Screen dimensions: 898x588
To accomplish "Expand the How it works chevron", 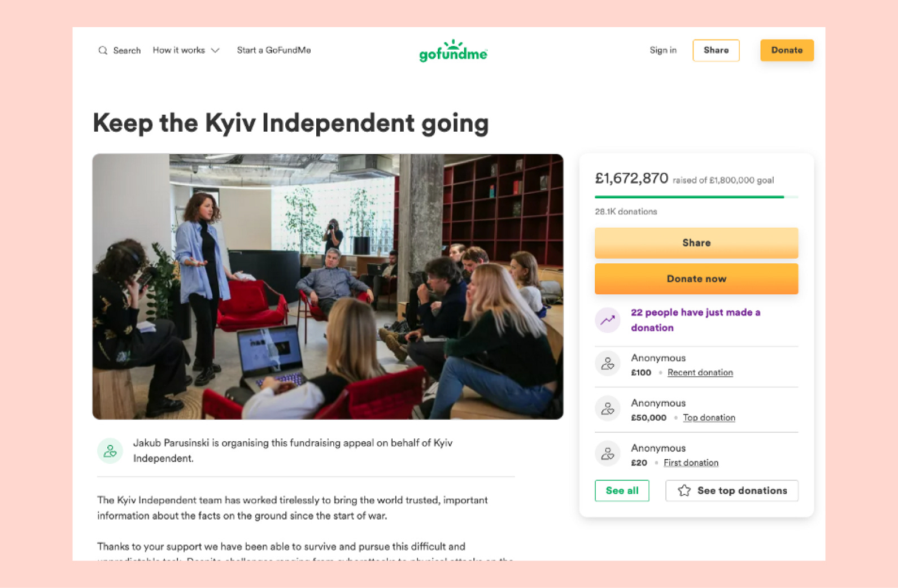I will pos(215,50).
